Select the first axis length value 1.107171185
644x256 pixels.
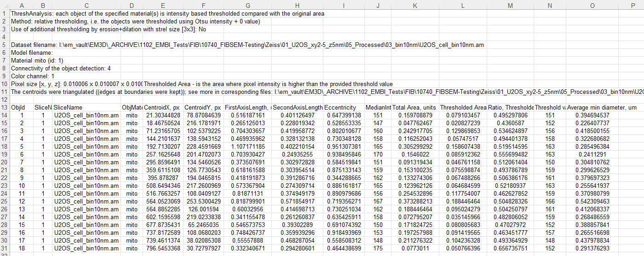pos(248,146)
